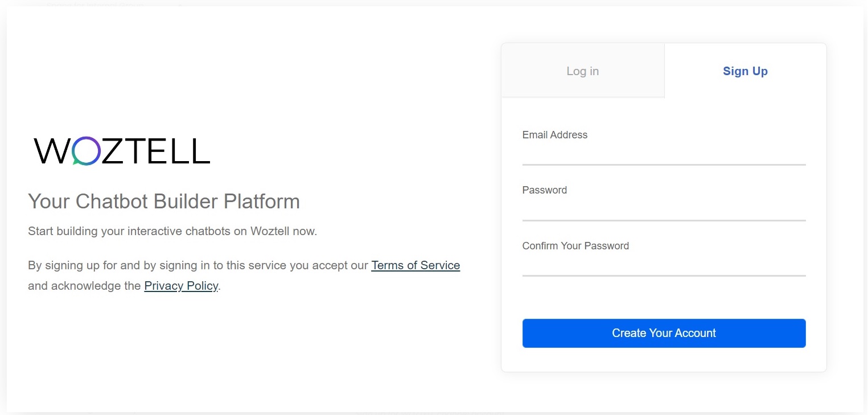Screen dimensions: 868x415
Task: Click the Your Chatbot Builder Platform heading
Action: pyautogui.click(x=164, y=202)
